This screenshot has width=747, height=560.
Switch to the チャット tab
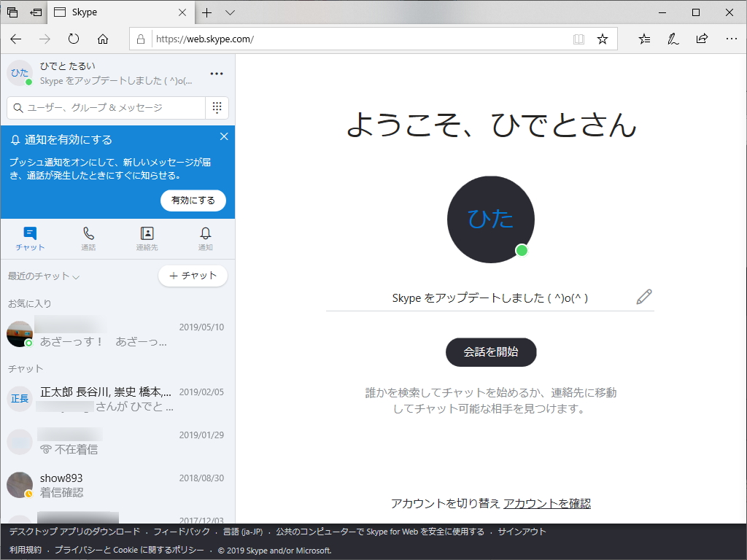(30, 238)
